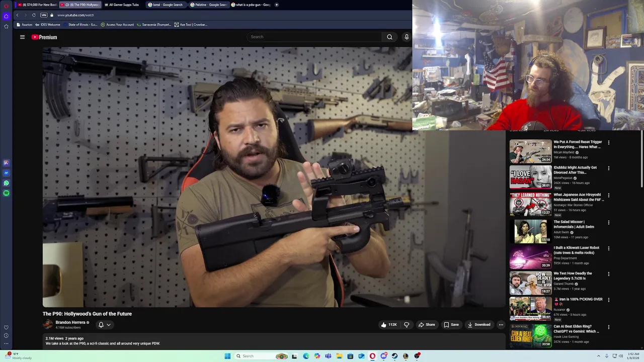Toggle the Opera VPN badge

tap(44, 15)
